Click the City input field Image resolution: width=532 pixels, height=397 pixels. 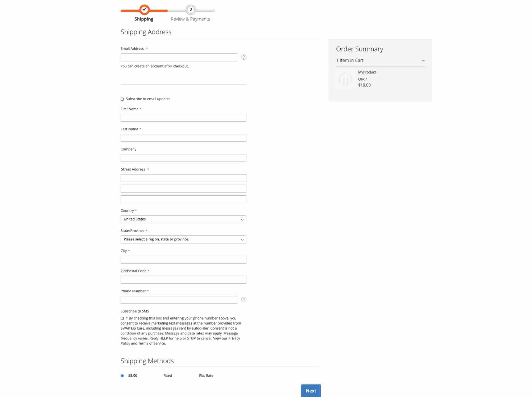coord(183,259)
